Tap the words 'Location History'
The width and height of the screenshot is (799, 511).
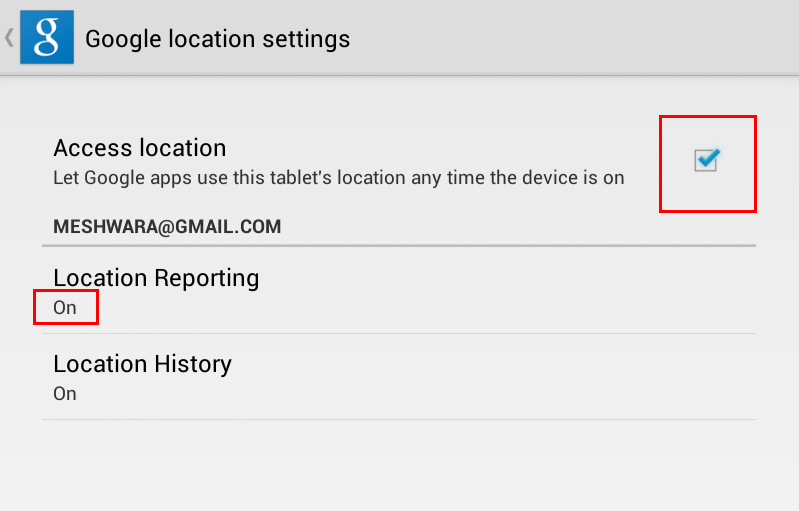[x=142, y=364]
